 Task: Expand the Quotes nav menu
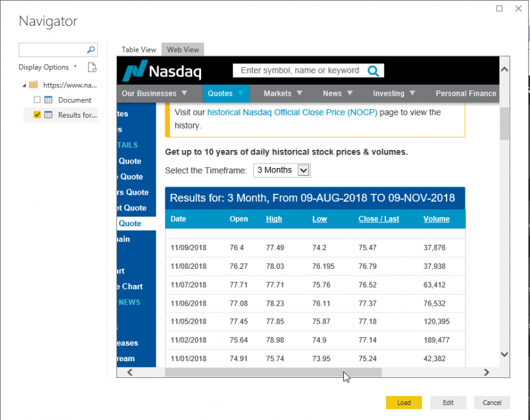coord(226,93)
